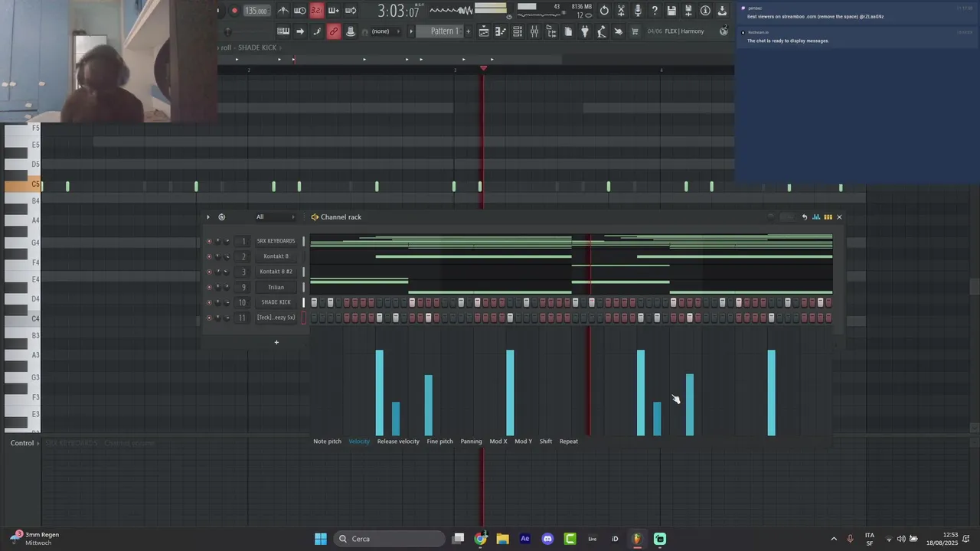The image size is (980, 551).
Task: Change the 135 tempo value
Action: [x=256, y=11]
